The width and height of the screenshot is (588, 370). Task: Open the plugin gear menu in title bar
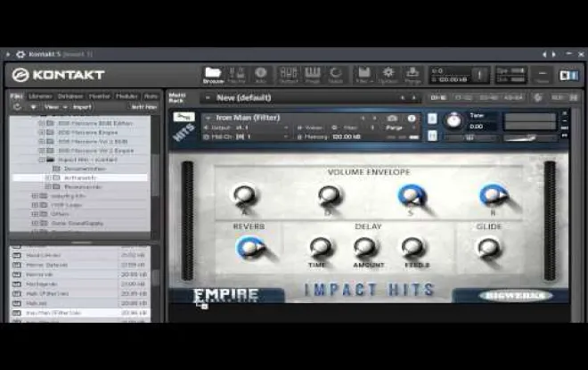20,54
